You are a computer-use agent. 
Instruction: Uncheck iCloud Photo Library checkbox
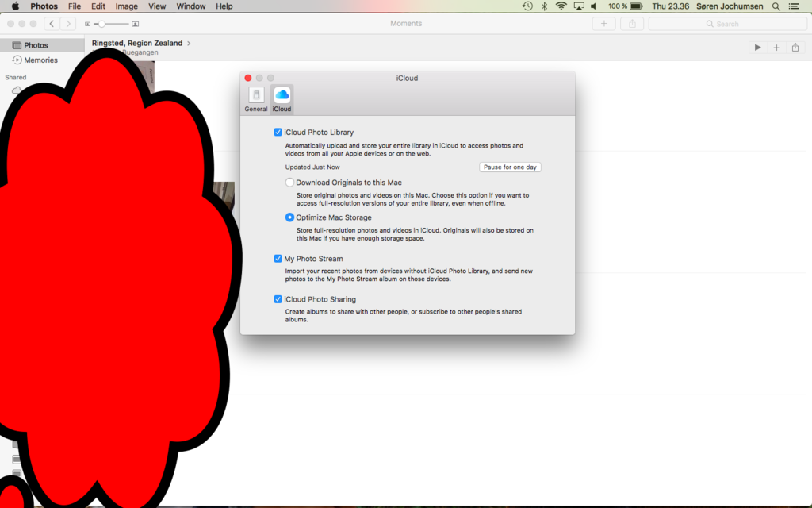[278, 133]
